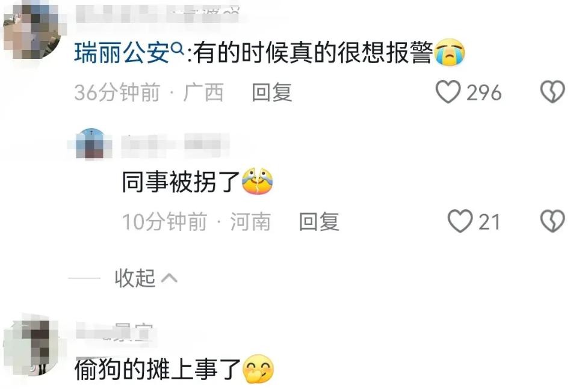Click the 瑞丽公安 highlighted name link

coord(122,52)
